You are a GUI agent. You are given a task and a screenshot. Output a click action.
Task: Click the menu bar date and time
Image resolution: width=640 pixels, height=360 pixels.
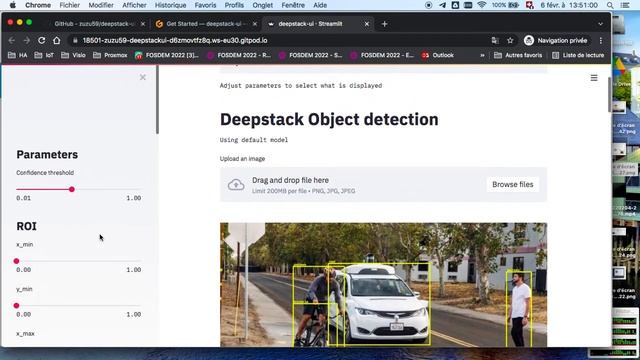point(569,5)
